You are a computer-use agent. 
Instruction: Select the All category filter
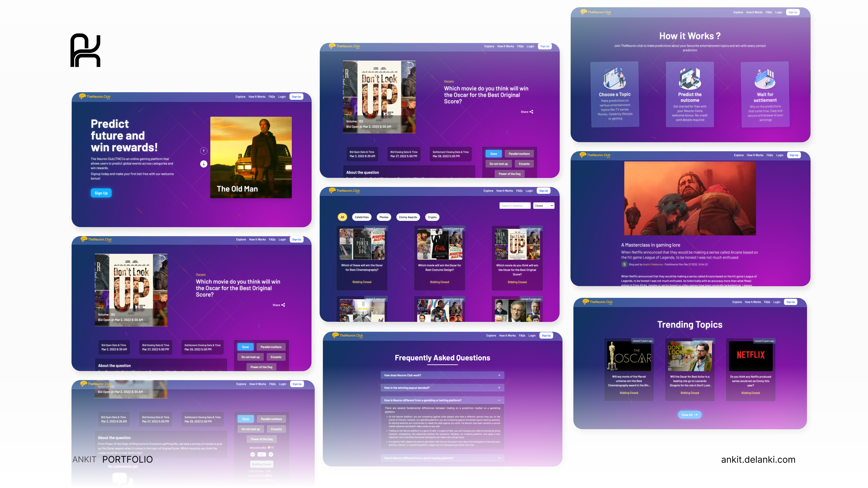click(342, 217)
